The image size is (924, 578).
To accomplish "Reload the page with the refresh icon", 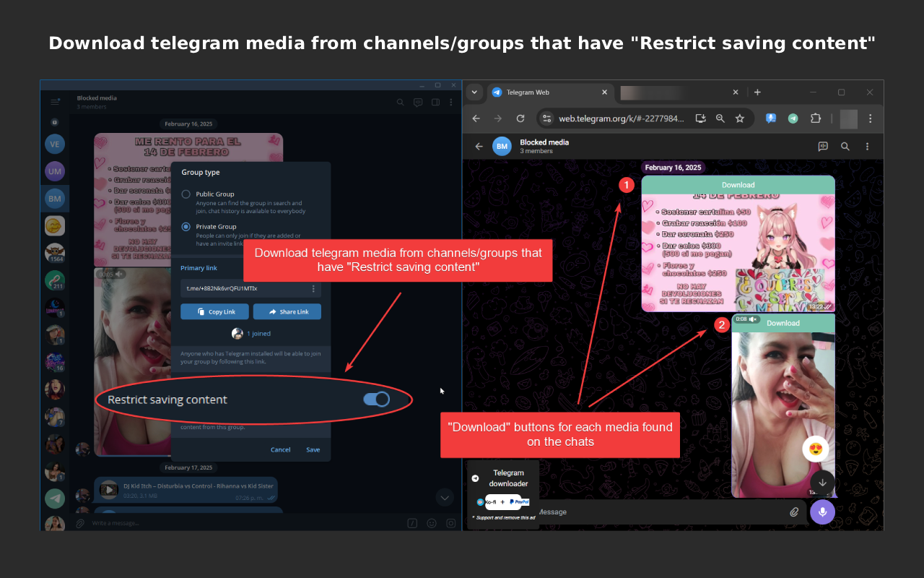I will pos(520,118).
